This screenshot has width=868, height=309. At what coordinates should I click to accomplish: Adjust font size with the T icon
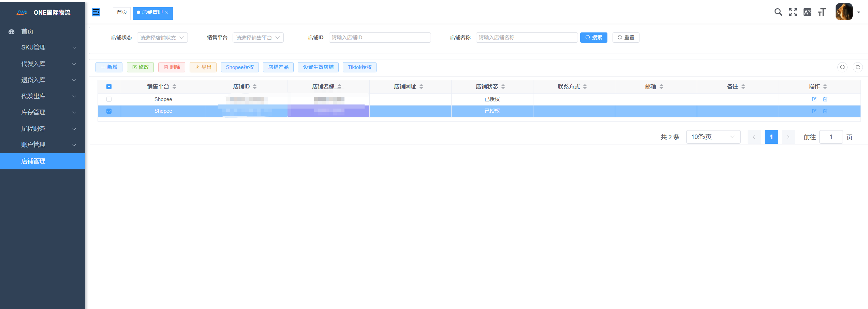(822, 12)
